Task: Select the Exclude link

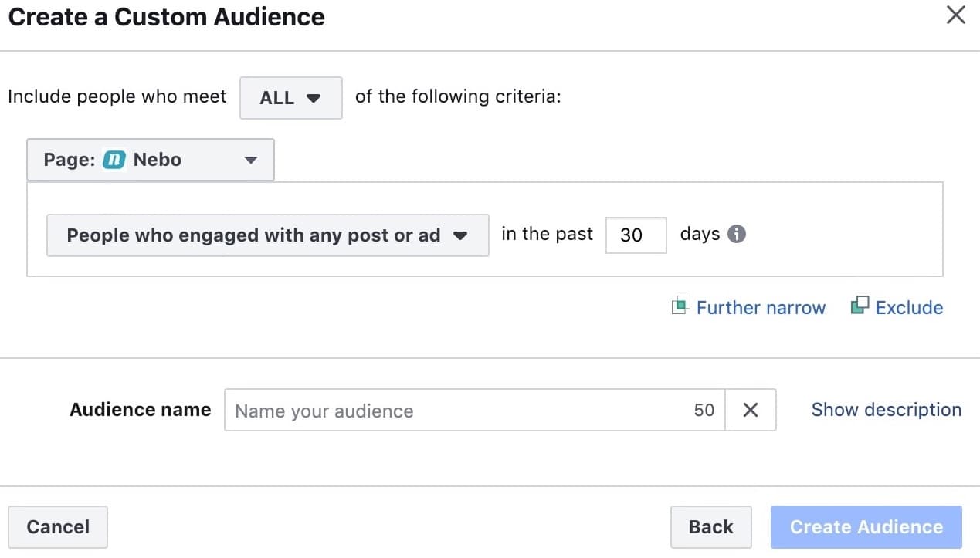Action: tap(909, 308)
